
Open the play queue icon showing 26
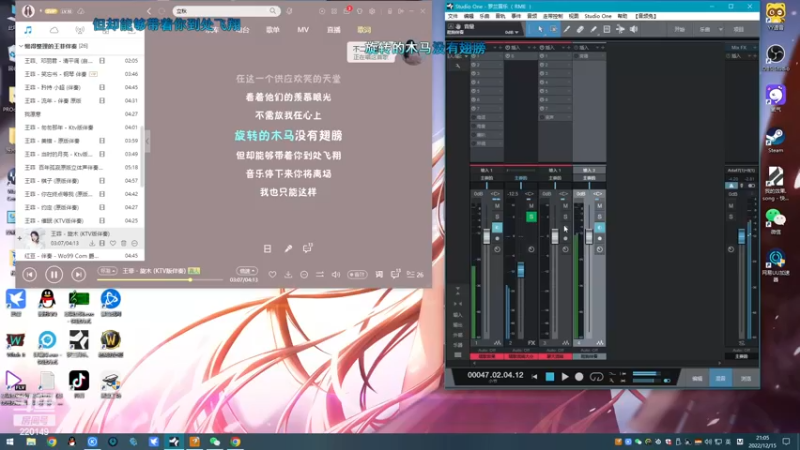click(415, 274)
